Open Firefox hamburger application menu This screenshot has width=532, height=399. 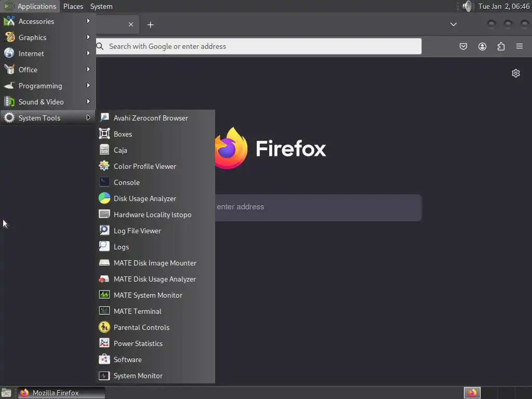click(520, 46)
